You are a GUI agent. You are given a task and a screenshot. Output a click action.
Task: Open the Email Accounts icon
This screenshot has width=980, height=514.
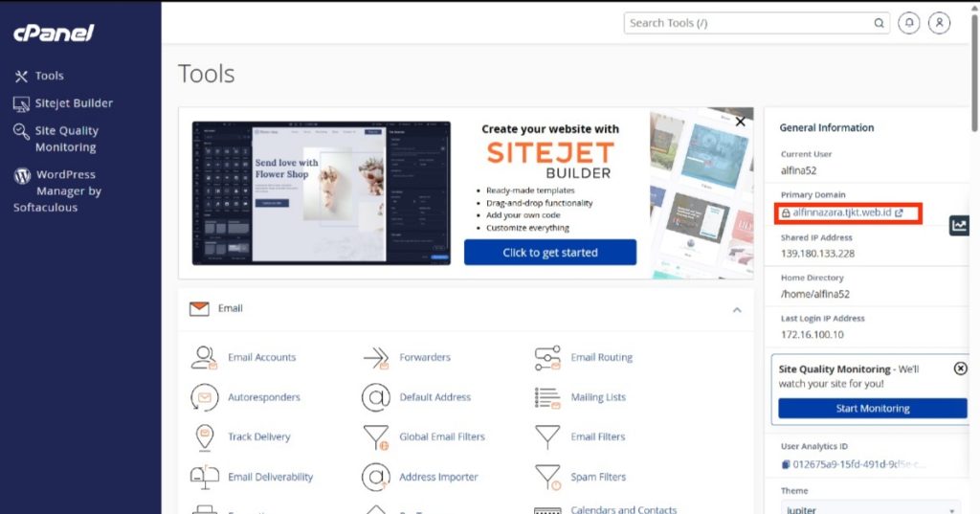pyautogui.click(x=204, y=358)
